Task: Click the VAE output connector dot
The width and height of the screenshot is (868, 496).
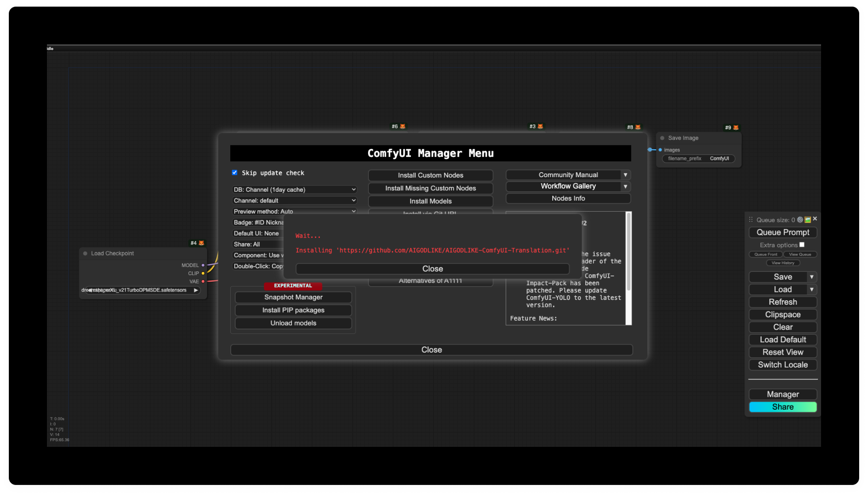Action: [203, 281]
